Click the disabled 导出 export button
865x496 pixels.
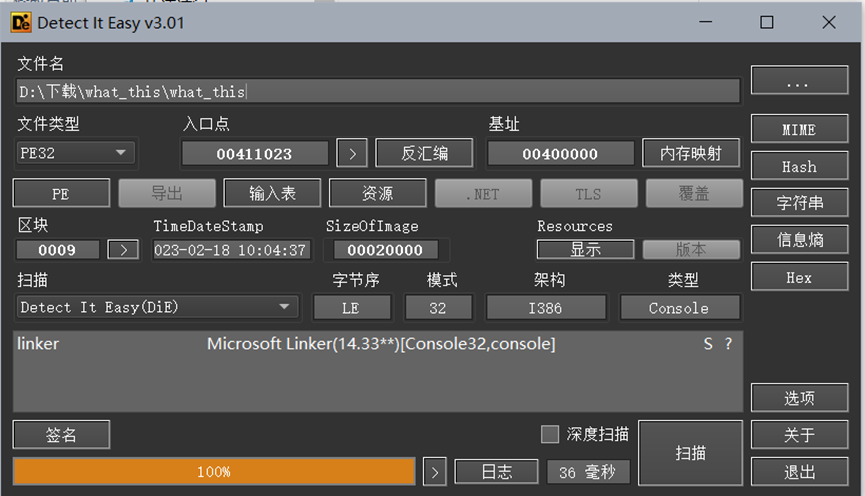167,194
